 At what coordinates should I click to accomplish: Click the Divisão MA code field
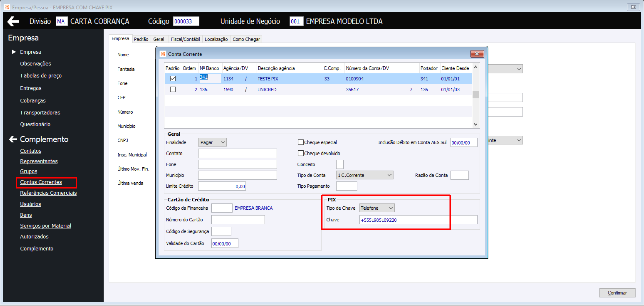[61, 21]
